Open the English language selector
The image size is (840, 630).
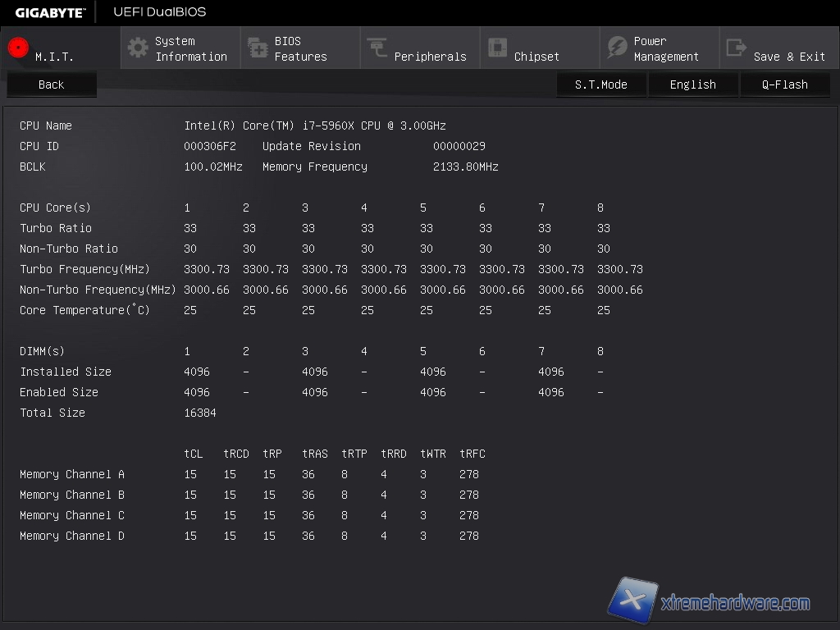[x=692, y=84]
